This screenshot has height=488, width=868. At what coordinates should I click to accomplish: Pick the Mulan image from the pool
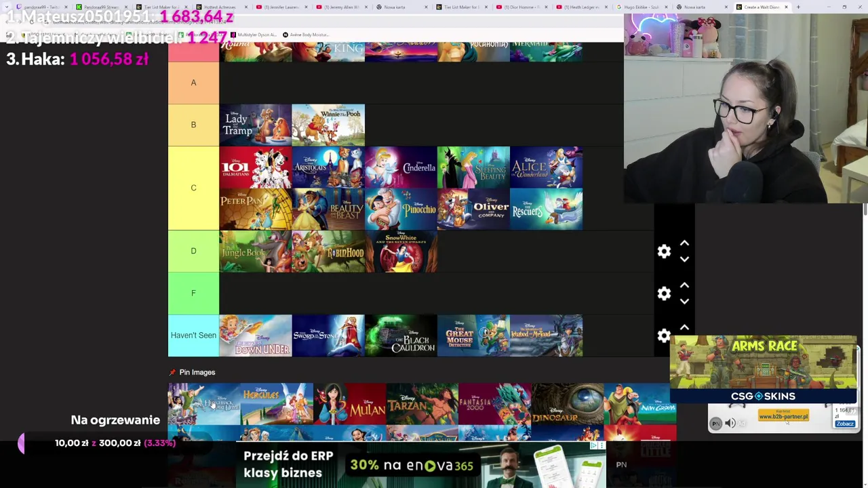coord(349,404)
